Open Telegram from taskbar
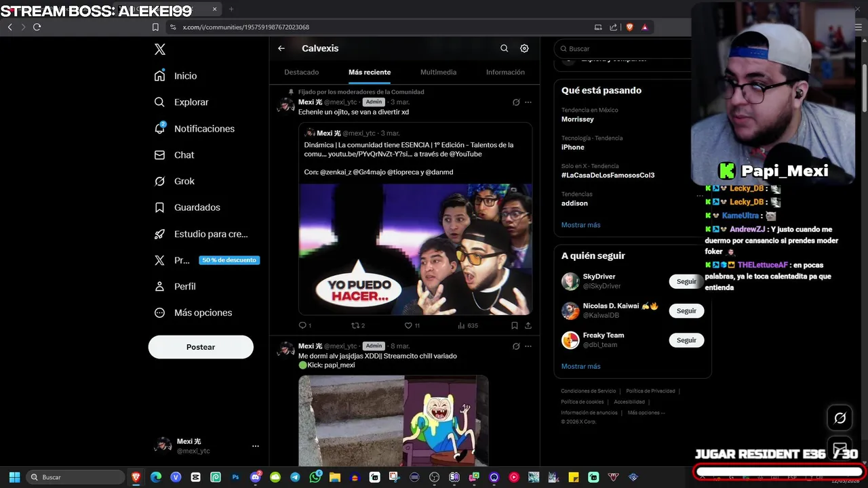 295,477
